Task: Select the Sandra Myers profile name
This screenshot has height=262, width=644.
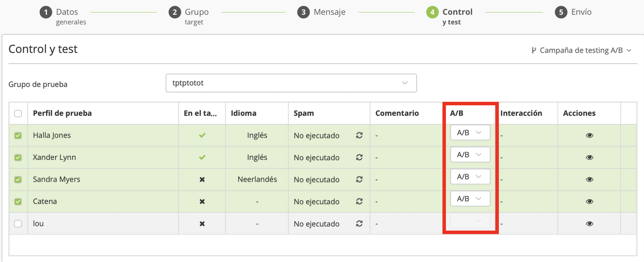Action: (56, 180)
